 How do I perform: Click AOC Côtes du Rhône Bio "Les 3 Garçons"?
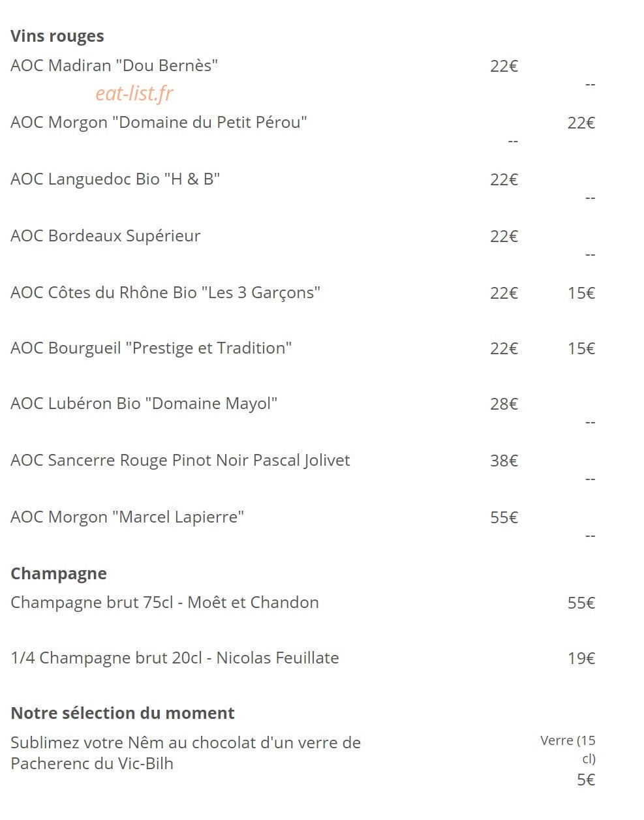[x=166, y=293]
